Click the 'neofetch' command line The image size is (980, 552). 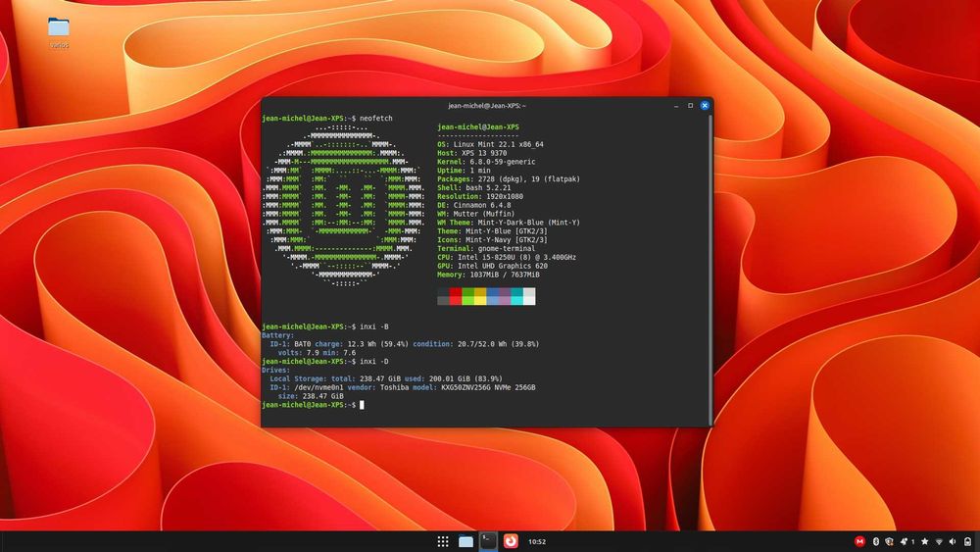click(x=327, y=119)
